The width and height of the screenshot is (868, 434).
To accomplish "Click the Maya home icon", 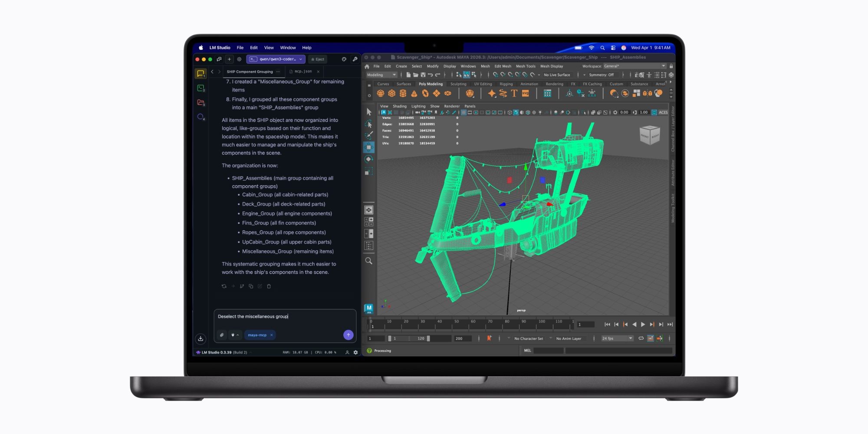I will [367, 66].
